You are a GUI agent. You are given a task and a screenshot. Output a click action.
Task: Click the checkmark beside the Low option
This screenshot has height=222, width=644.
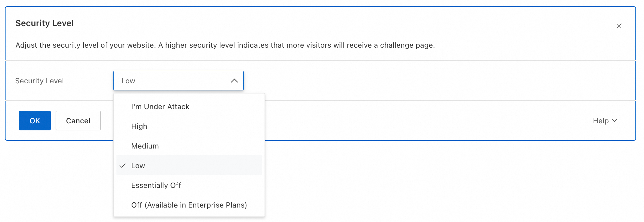[x=123, y=166]
